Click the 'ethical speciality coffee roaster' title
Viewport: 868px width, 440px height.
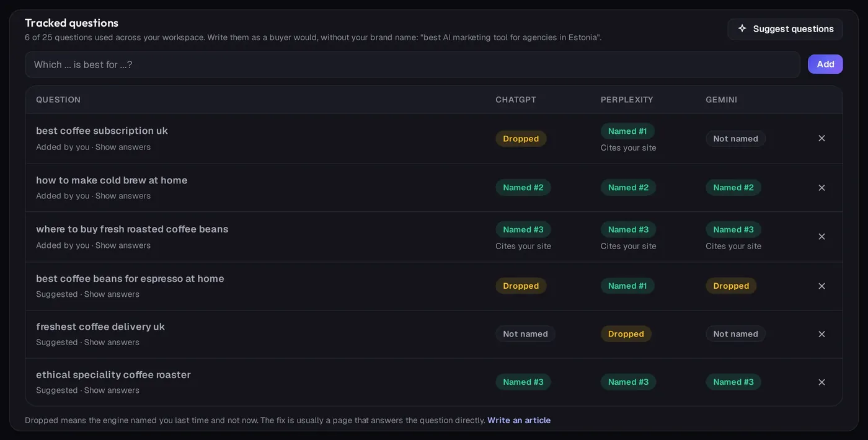pos(113,375)
